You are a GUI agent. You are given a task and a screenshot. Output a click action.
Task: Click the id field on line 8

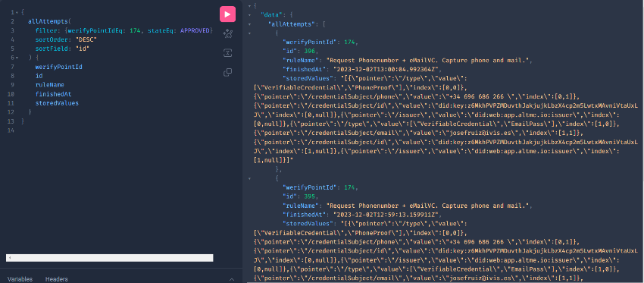[39, 76]
